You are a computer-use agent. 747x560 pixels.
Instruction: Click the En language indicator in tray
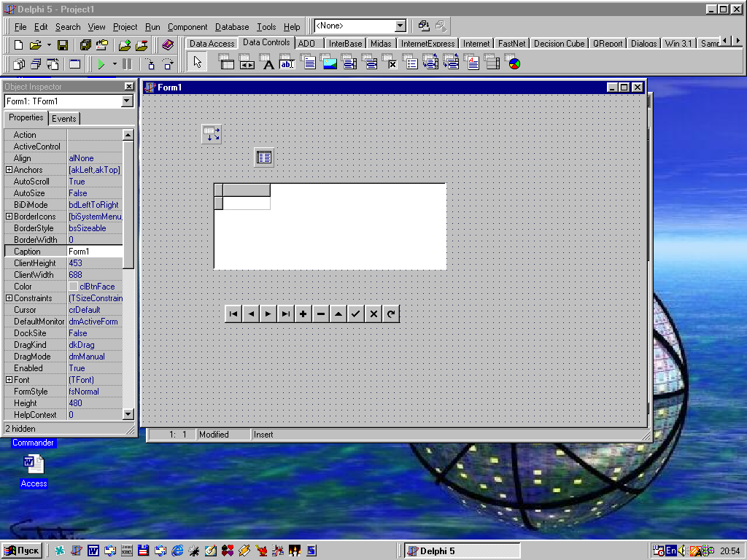click(671, 551)
